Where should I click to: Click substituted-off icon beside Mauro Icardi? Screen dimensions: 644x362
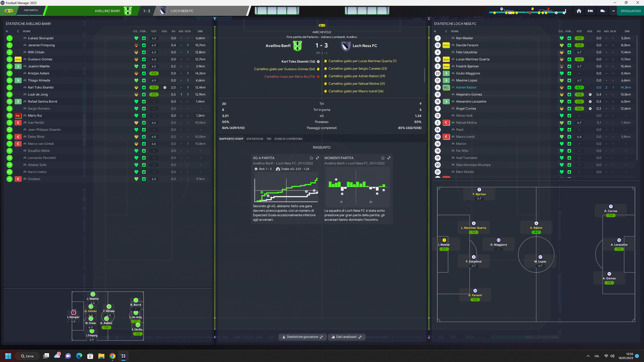446,137
